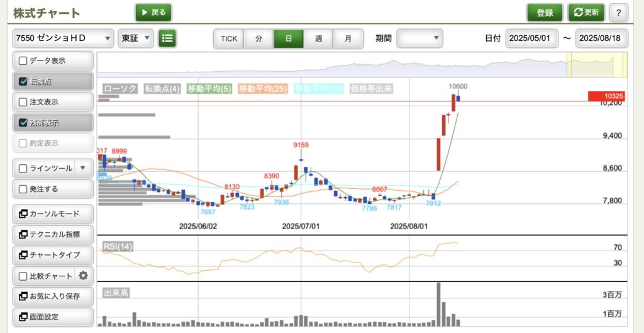644x333 pixels.
Task: Open カーソルモード popup panel
Action: (x=53, y=214)
